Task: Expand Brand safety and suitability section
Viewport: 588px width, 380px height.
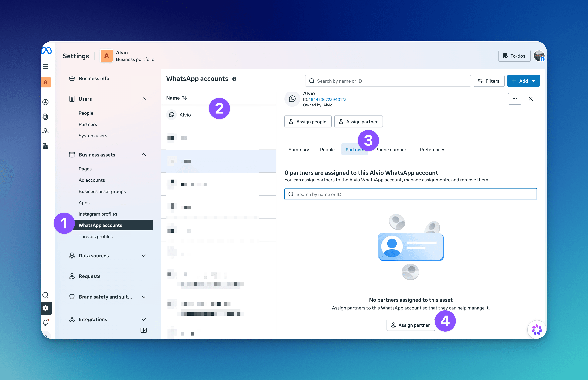Action: (143, 297)
